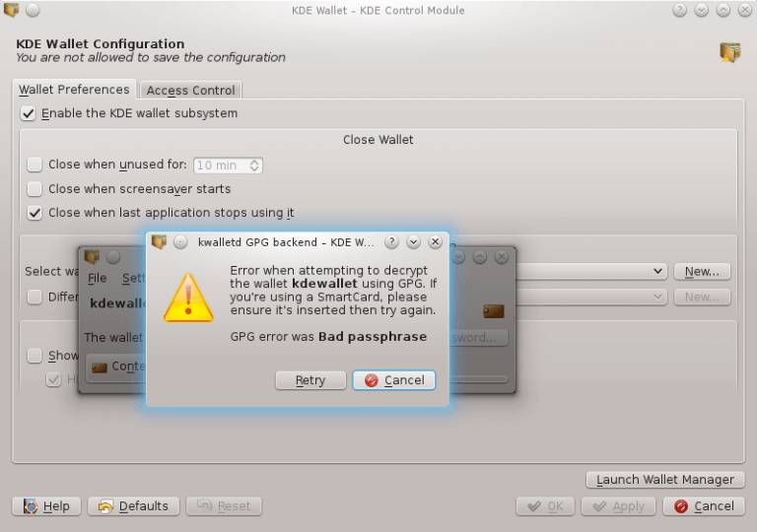This screenshot has height=532, width=757.
Task: Click the wallet icon in the main window title bar
Action: 11,9
